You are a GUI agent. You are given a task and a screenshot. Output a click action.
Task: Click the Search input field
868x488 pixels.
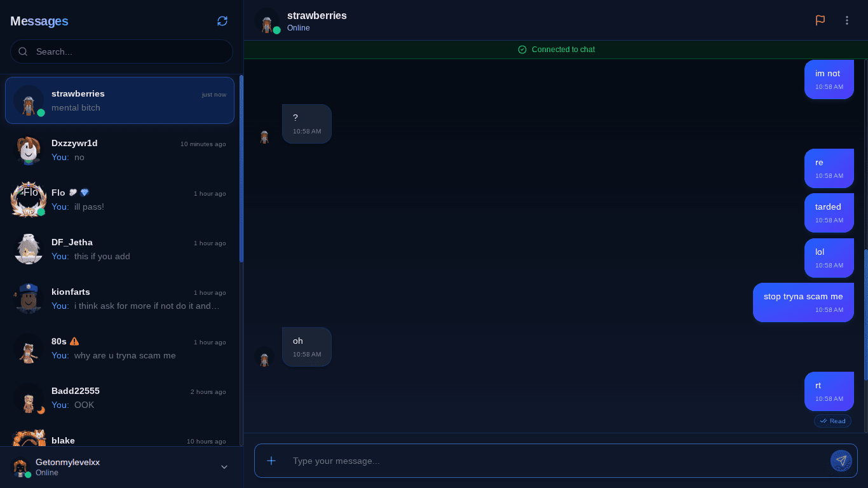[x=121, y=51]
